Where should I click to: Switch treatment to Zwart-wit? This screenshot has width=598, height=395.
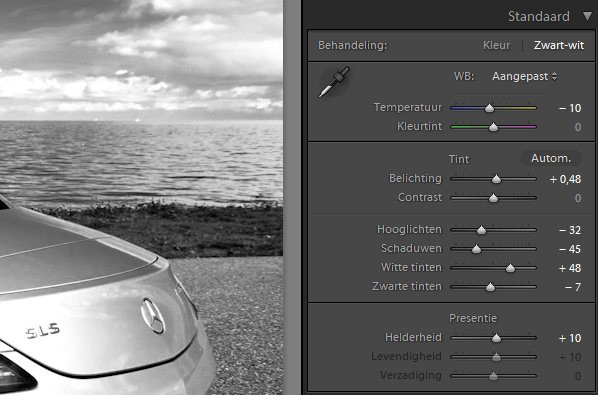[559, 45]
